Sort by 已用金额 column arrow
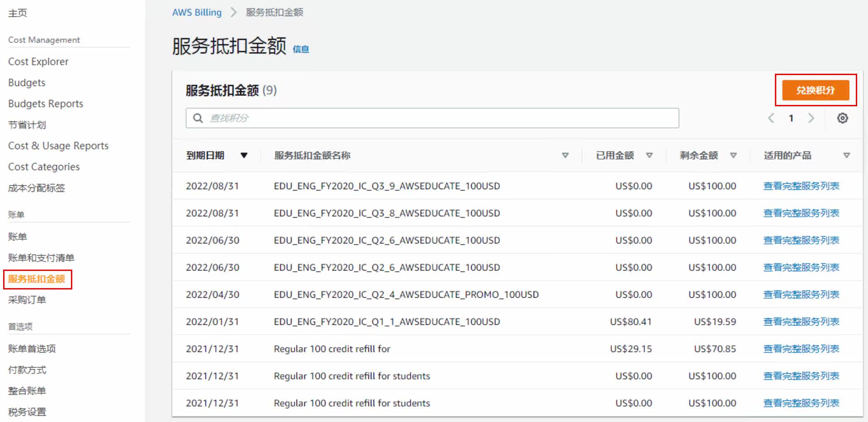868x422 pixels. [x=649, y=156]
